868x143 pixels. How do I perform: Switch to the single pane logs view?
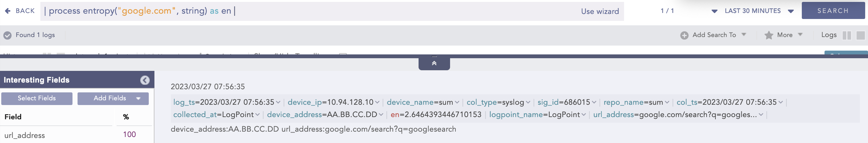tap(860, 35)
